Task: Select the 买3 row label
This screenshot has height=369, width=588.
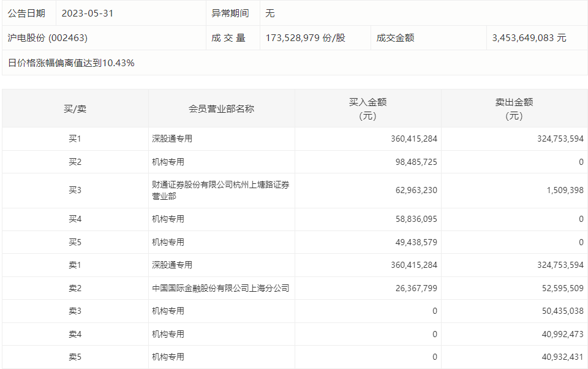Action: click(75, 190)
